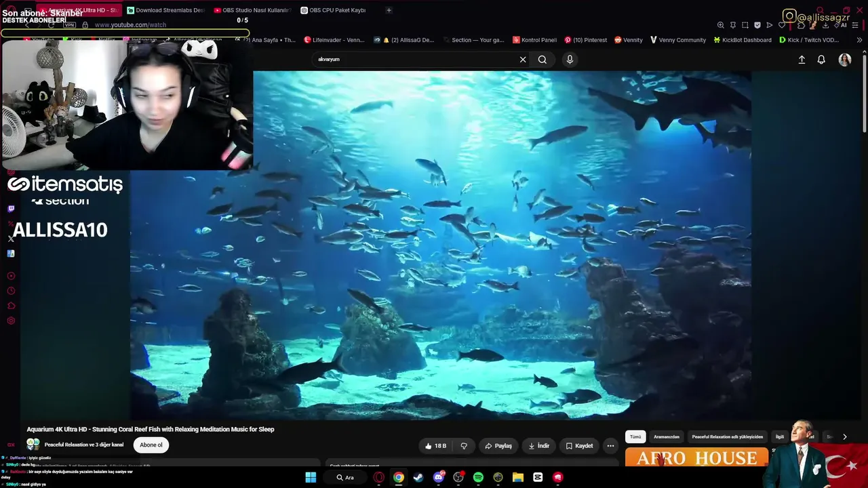The height and width of the screenshot is (488, 868).
Task: Switch to OBS Studio Nasıl Kullanılır tab
Action: click(x=252, y=10)
